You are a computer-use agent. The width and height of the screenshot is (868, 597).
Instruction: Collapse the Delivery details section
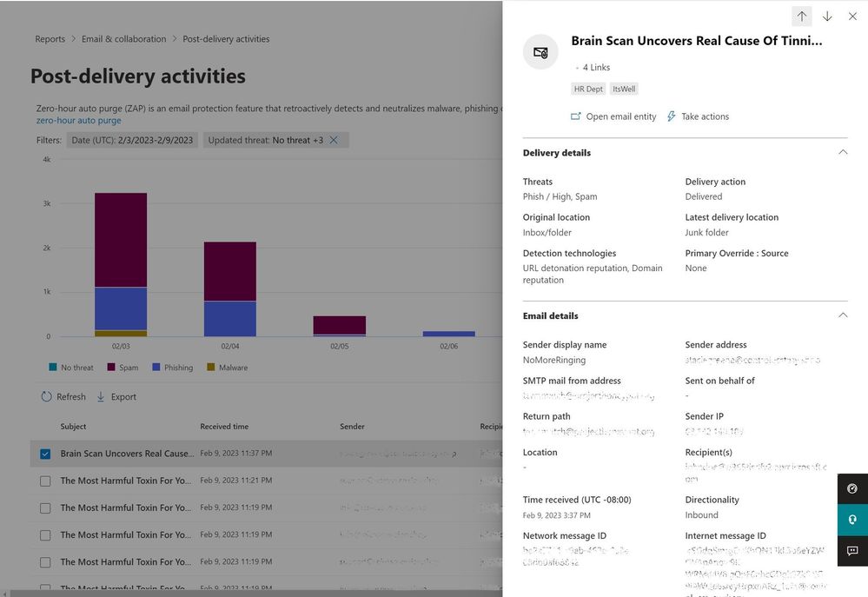click(x=843, y=152)
